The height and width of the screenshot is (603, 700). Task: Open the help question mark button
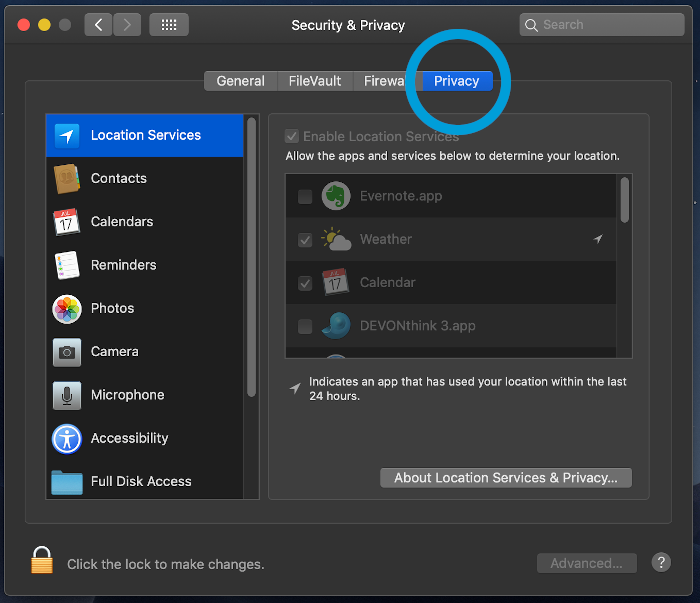[x=661, y=563]
